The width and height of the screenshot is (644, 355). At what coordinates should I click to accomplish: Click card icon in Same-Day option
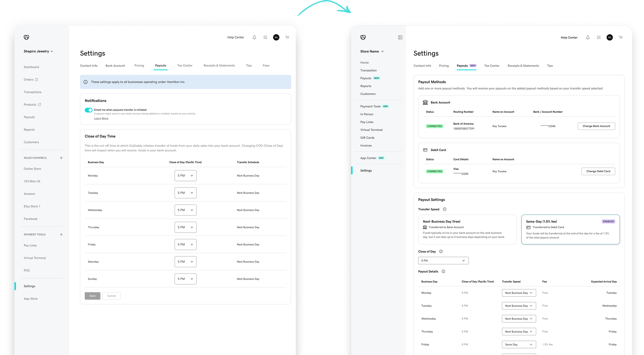528,227
